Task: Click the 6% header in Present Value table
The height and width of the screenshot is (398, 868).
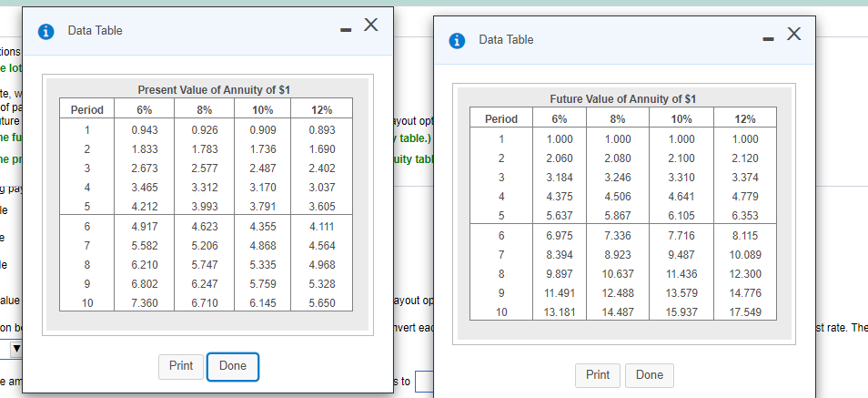Action: click(145, 110)
